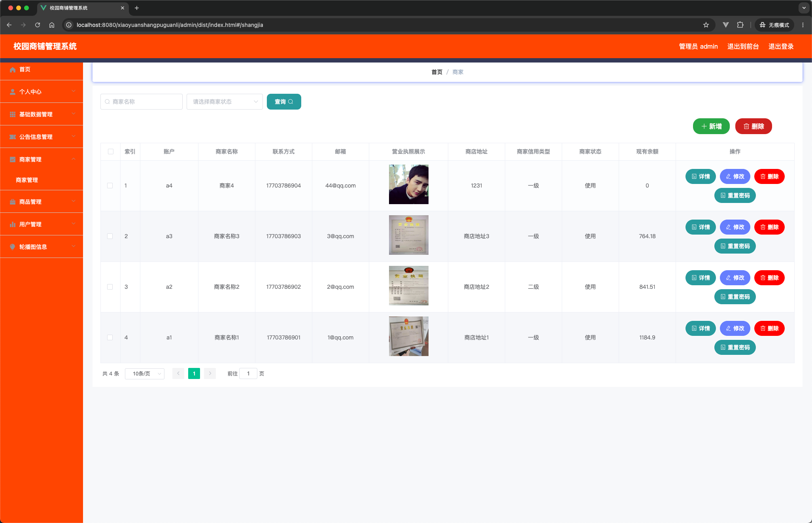Check the row checkbox for account a4

click(x=110, y=186)
